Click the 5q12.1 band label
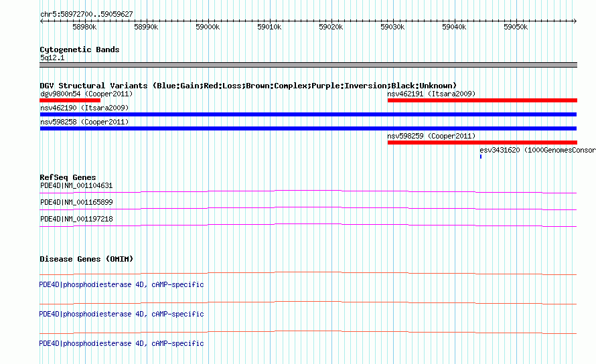 pos(52,58)
